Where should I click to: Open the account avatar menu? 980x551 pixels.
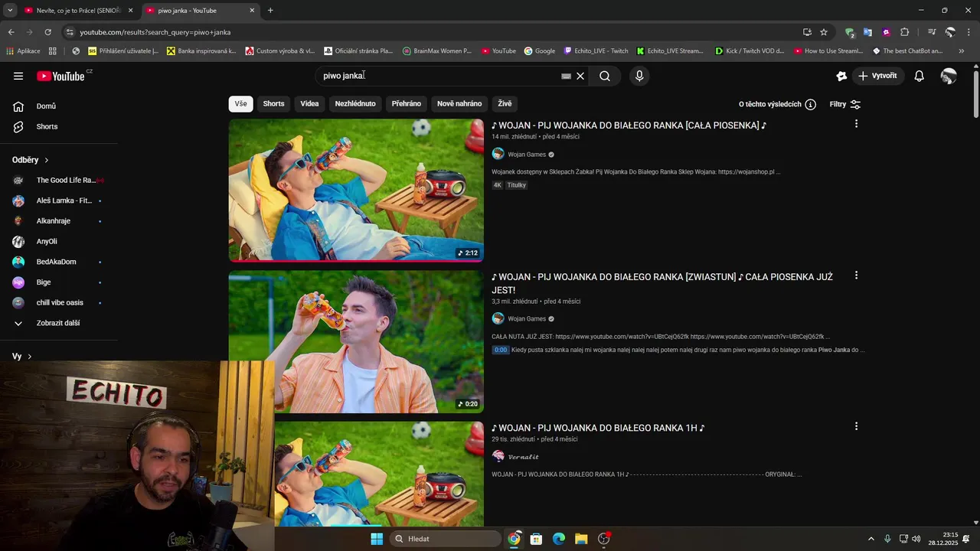pos(949,76)
